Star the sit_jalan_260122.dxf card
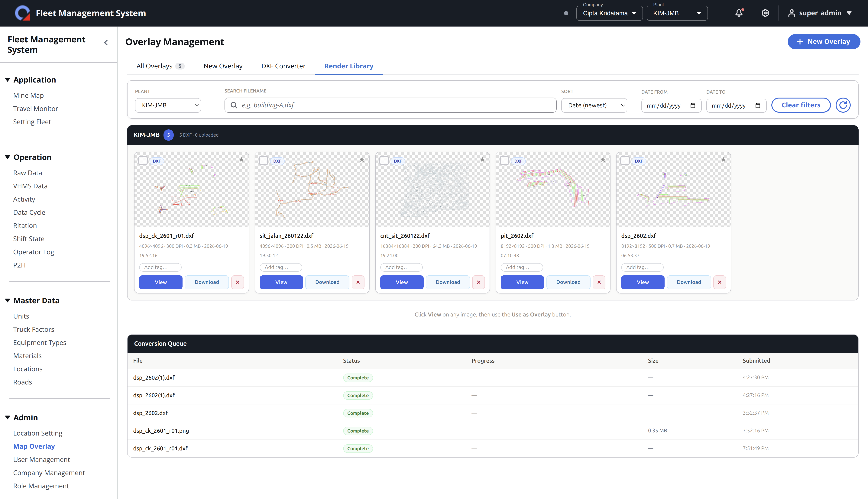The height and width of the screenshot is (499, 868). 362,160
